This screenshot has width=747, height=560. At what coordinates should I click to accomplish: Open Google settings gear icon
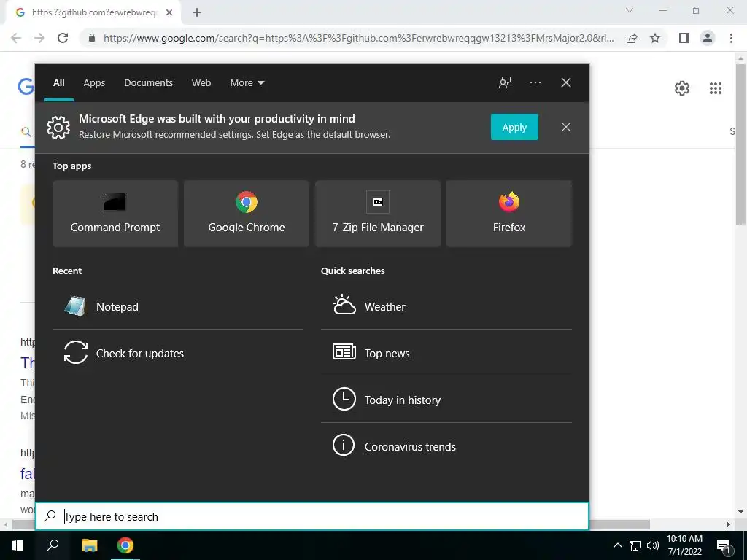pyautogui.click(x=682, y=88)
